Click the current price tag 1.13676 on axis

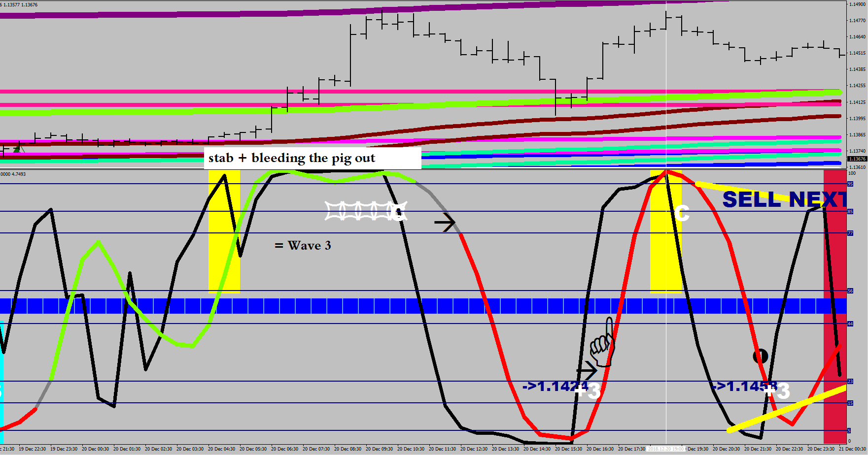point(857,159)
